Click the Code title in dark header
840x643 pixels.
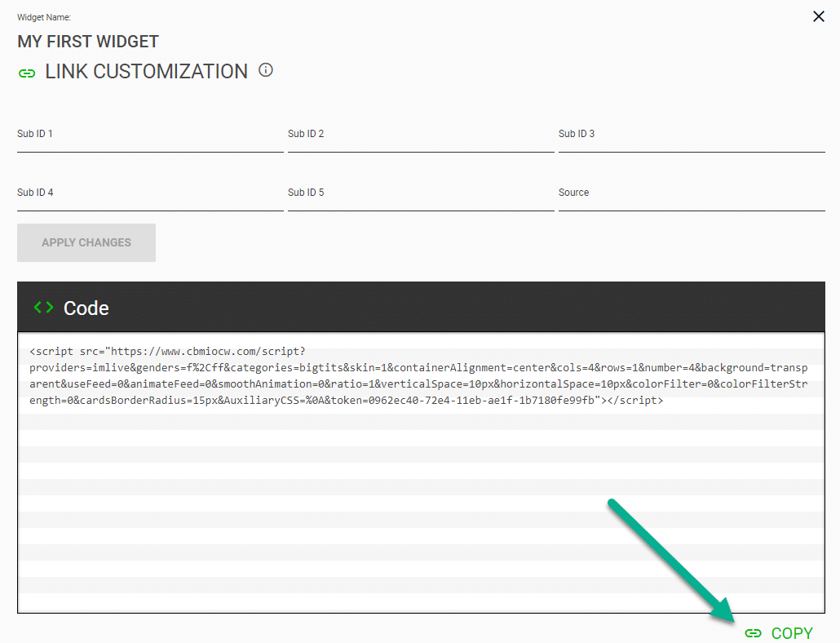pos(86,308)
